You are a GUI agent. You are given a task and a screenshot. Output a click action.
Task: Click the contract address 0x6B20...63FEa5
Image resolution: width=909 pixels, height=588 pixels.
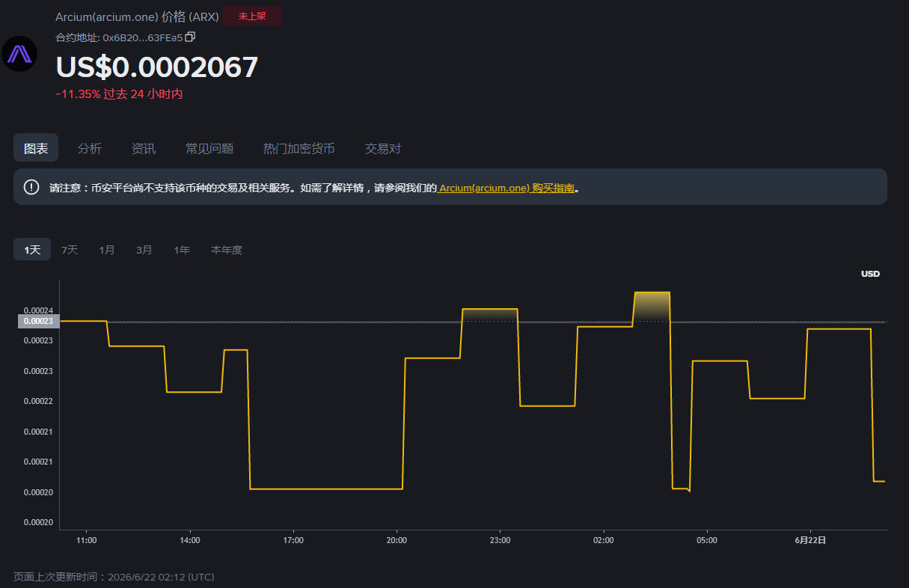pyautogui.click(x=142, y=37)
